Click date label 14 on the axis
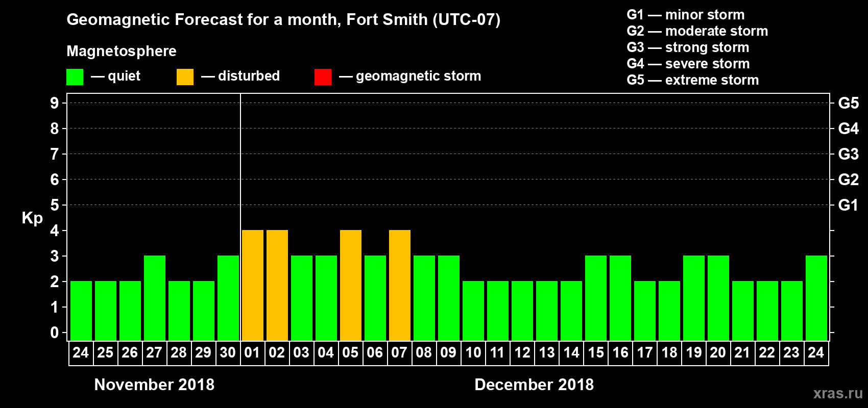The width and height of the screenshot is (868, 408). click(571, 352)
